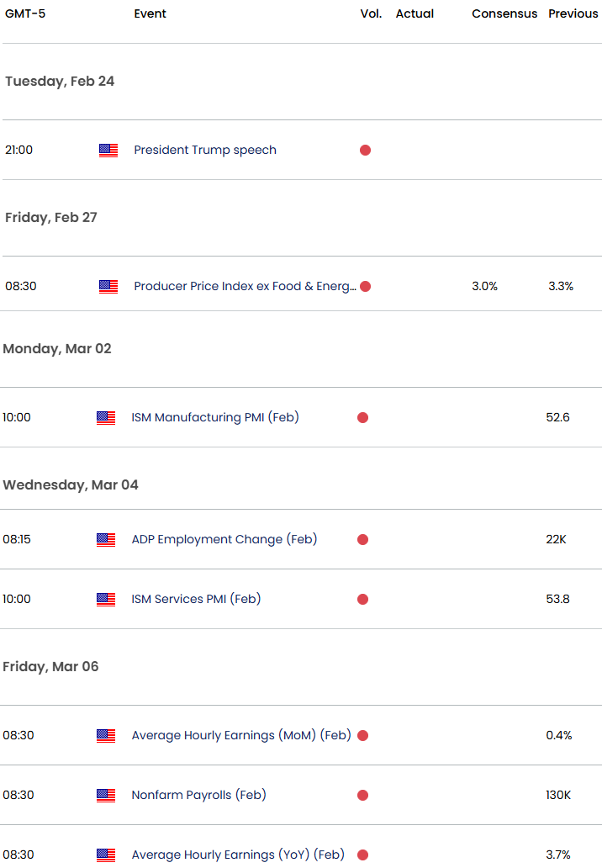Open ISM Services PMI (Feb) details
This screenshot has height=868, width=602.
click(x=196, y=600)
